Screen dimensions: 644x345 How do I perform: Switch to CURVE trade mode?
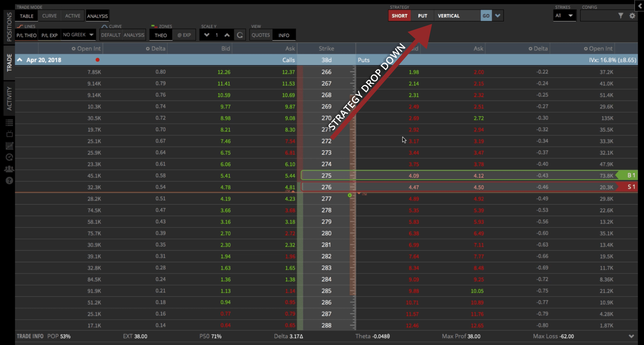49,16
